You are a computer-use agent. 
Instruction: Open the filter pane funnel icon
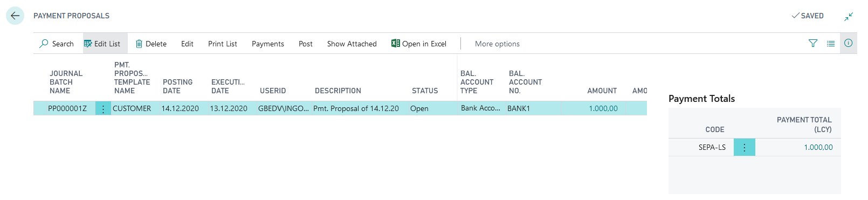[x=813, y=44]
